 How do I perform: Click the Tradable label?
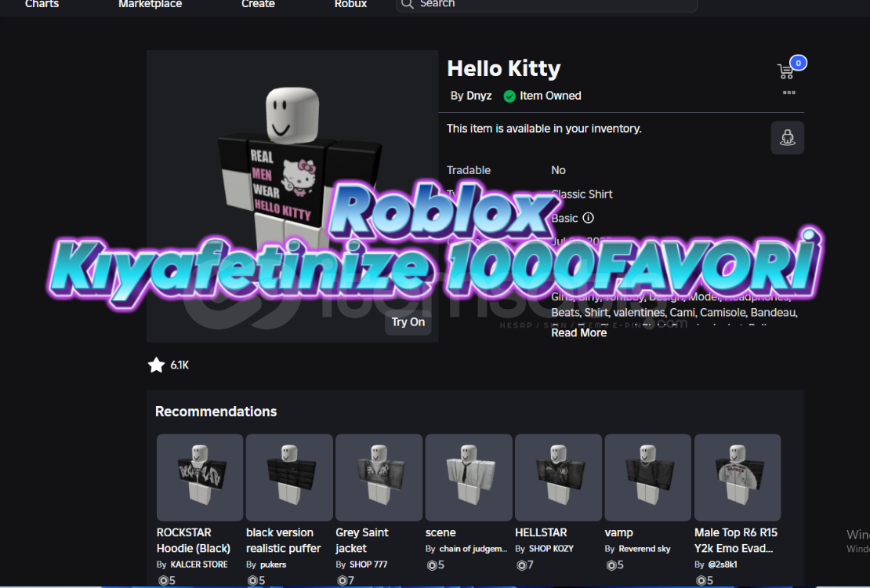[x=469, y=170]
